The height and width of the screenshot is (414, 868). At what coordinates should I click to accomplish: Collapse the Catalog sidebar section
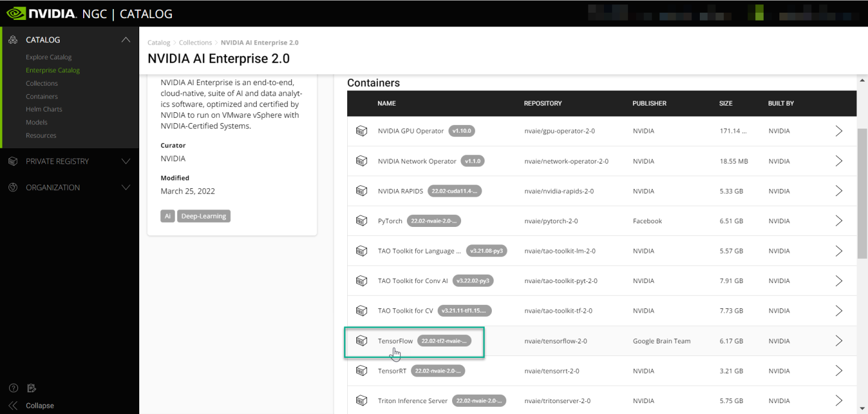coord(125,40)
